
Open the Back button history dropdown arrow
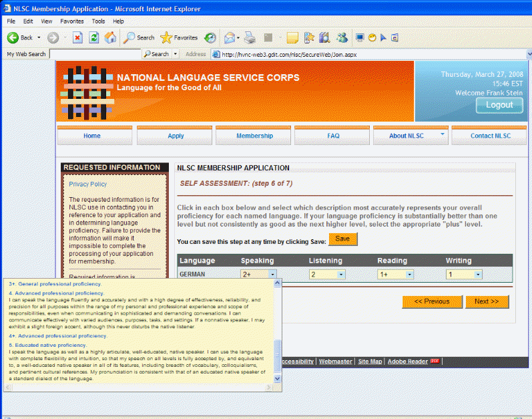coord(39,37)
